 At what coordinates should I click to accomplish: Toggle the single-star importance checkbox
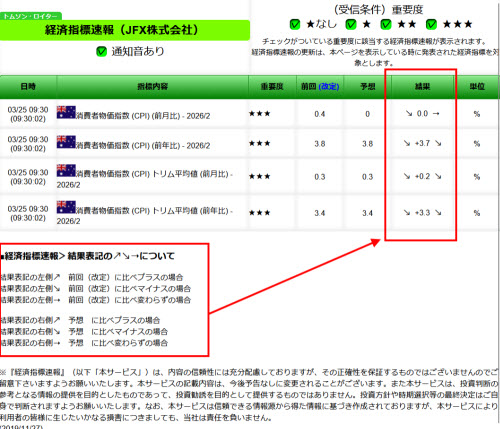click(351, 24)
